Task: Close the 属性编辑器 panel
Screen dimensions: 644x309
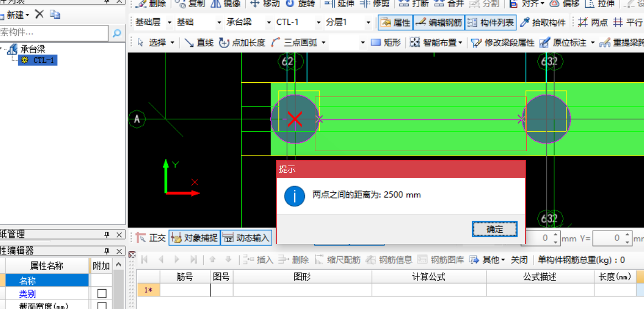Action: (x=119, y=251)
